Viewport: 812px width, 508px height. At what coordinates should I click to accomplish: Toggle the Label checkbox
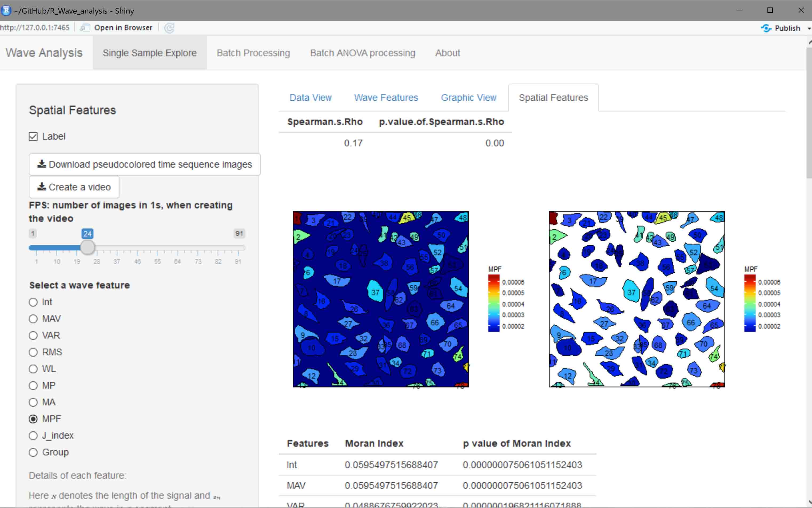click(33, 137)
